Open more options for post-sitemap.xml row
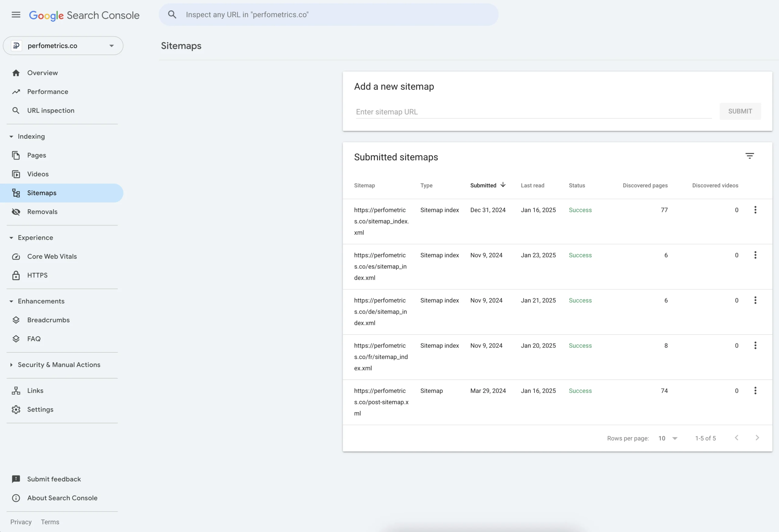This screenshot has width=779, height=532. (x=755, y=391)
